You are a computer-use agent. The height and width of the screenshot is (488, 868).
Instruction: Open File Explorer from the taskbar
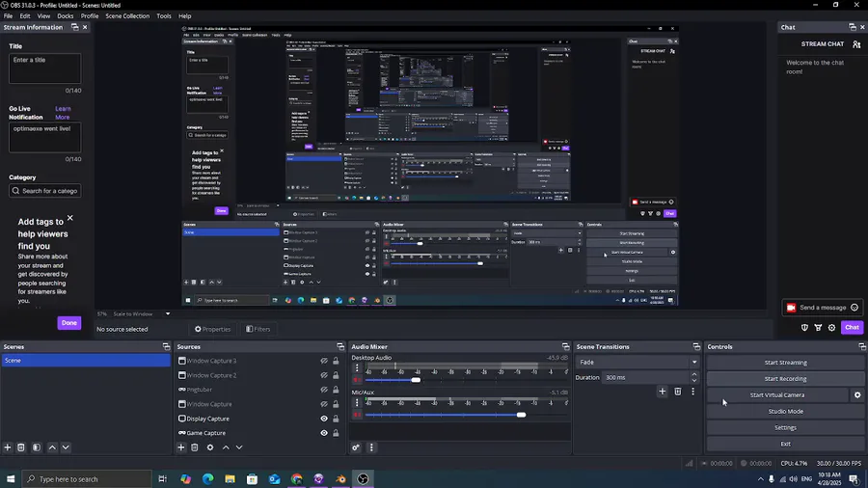[x=230, y=479]
